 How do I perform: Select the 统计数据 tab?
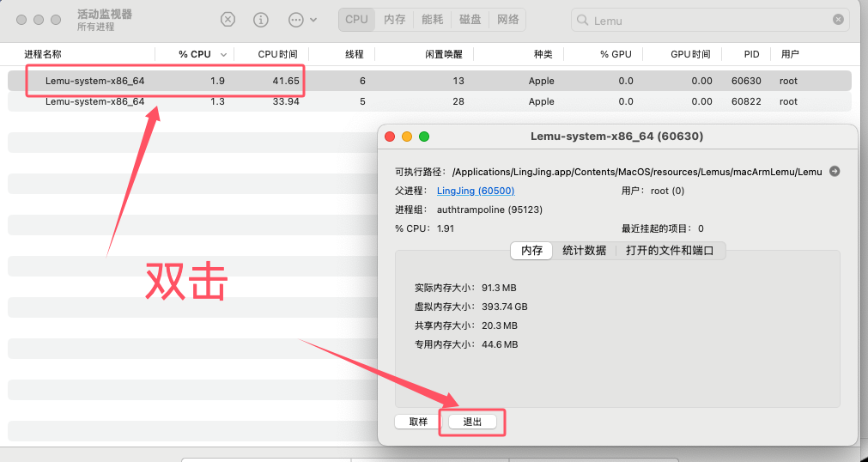click(x=584, y=251)
